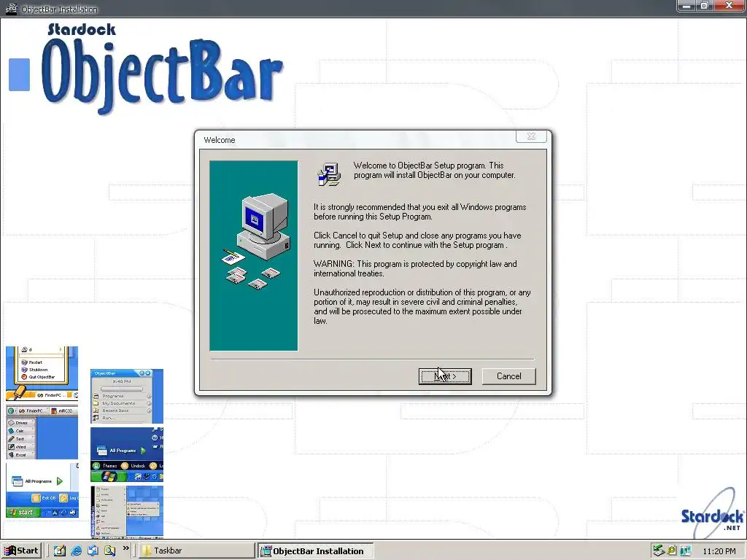747x560 pixels.
Task: Click ObjectBar Installation title bar icon
Action: click(10, 9)
